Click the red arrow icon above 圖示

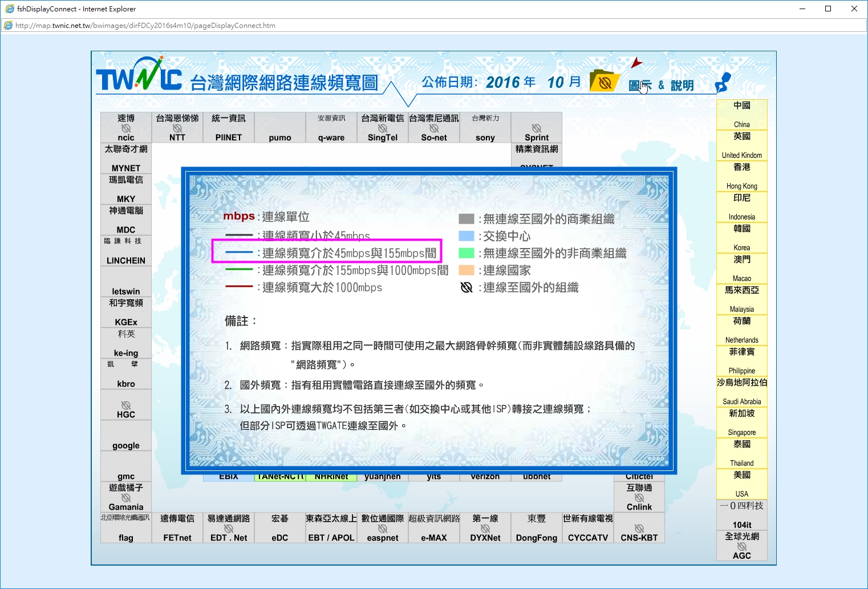coord(636,63)
